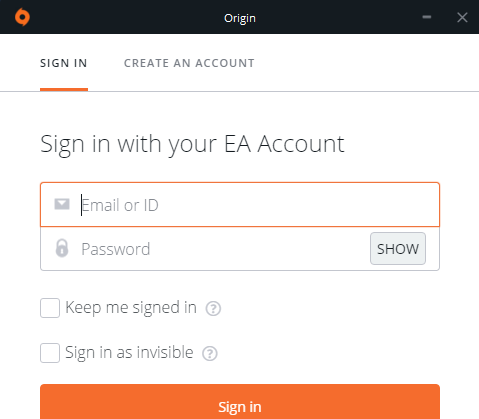The width and height of the screenshot is (479, 419).
Task: Tick the Sign in as invisible checkbox
Action: [x=50, y=353]
